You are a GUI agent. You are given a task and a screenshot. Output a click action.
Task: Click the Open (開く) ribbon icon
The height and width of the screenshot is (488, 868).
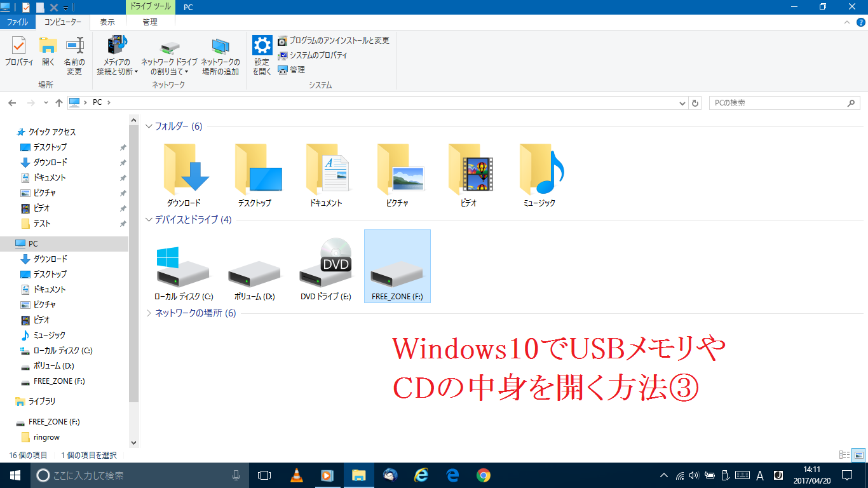coord(48,52)
